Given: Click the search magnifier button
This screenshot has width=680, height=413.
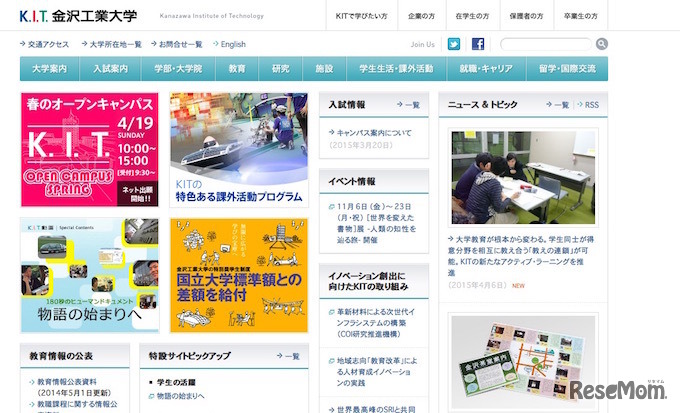Looking at the screenshot, I should tap(602, 44).
